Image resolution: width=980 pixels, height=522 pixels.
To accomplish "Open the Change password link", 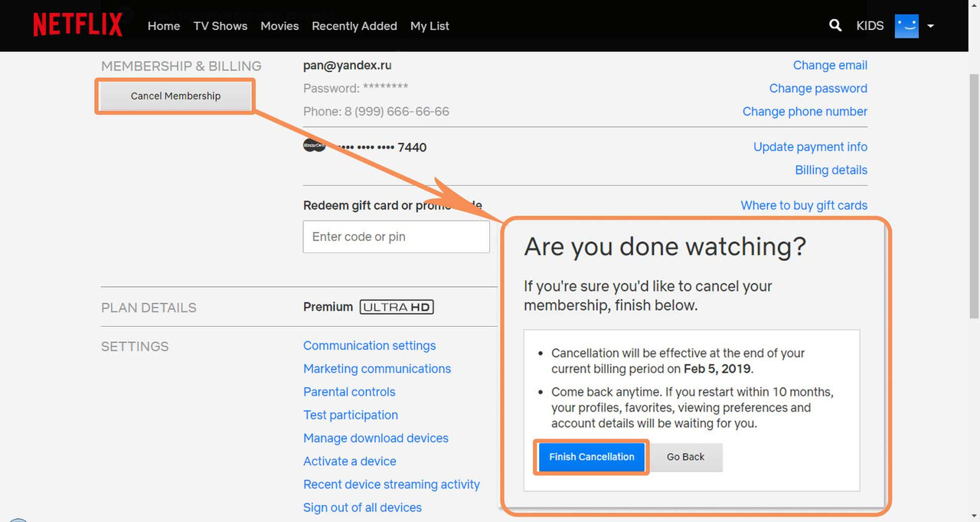I will (818, 88).
